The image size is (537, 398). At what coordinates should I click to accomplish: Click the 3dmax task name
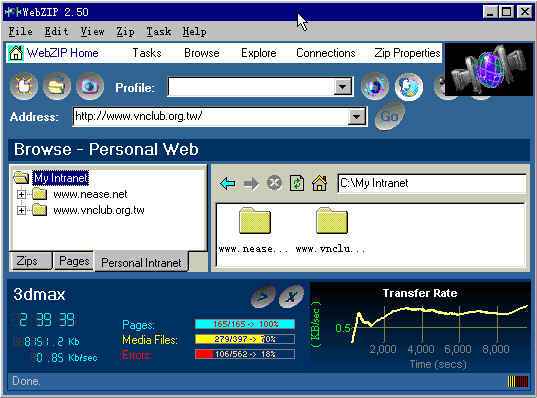coord(39,295)
